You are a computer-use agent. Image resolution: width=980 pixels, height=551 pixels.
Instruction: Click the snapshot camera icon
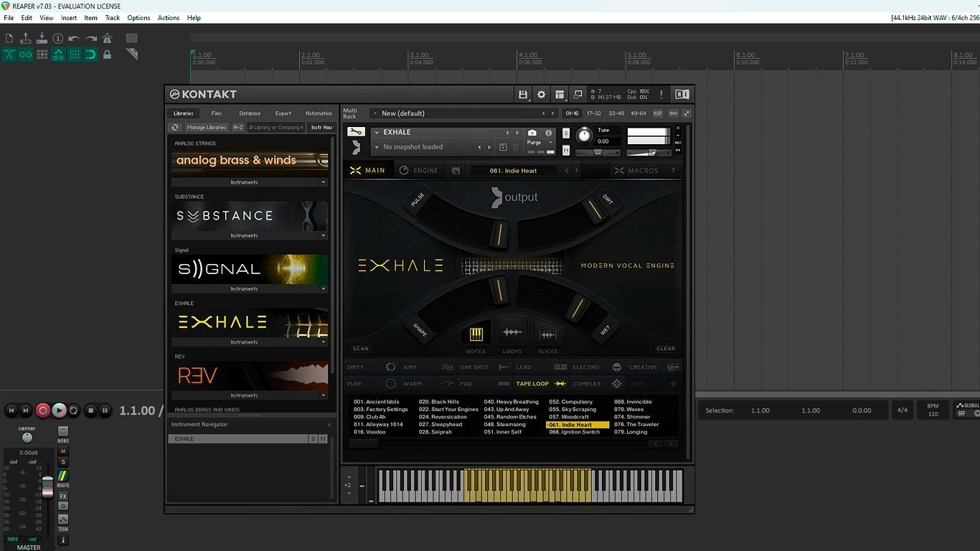532,133
